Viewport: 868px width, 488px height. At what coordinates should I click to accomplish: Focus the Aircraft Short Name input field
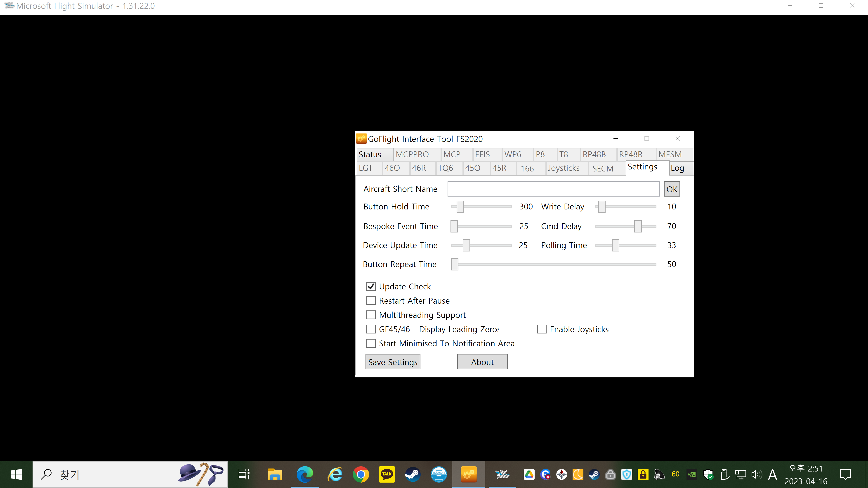point(553,189)
